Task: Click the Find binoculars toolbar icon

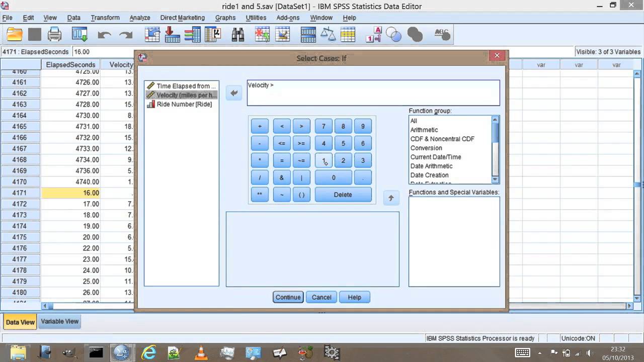Action: 238,34
